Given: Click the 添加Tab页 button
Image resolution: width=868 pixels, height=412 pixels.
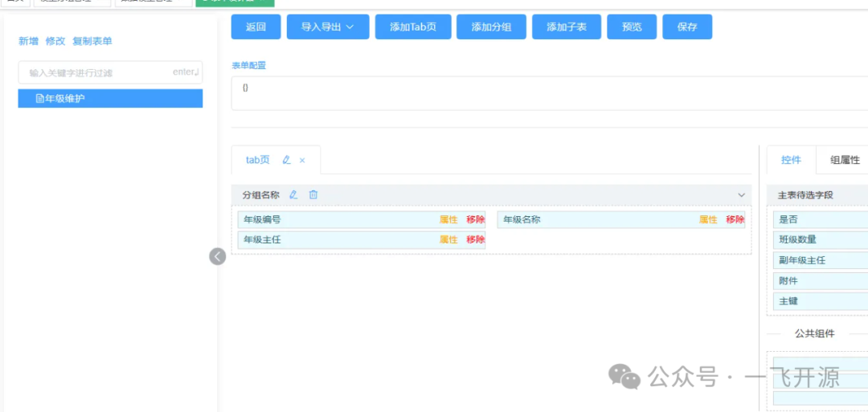Looking at the screenshot, I should pyautogui.click(x=413, y=27).
